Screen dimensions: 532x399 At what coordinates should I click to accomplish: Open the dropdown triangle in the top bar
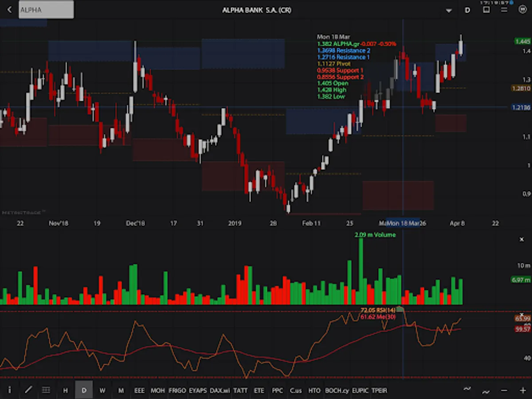(449, 10)
